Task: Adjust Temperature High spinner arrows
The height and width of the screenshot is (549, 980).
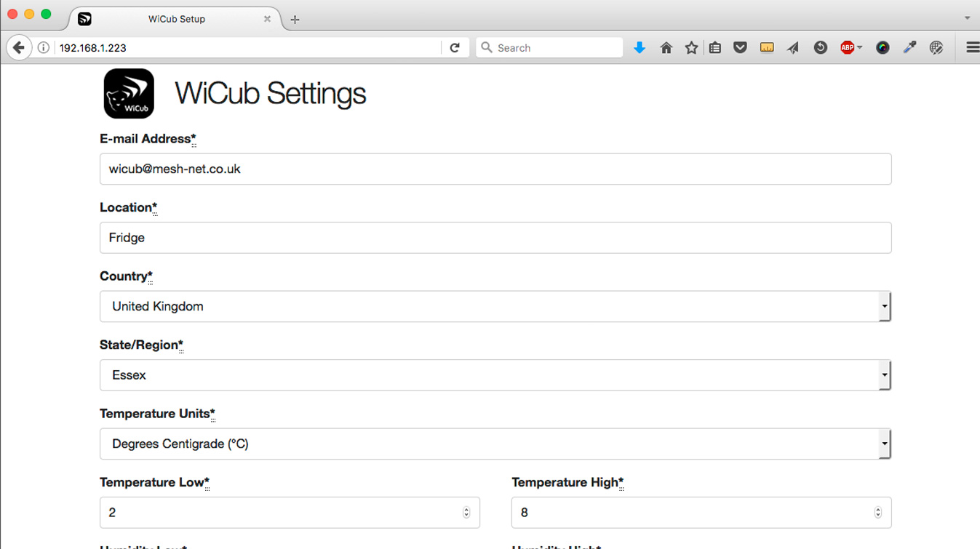Action: tap(878, 513)
